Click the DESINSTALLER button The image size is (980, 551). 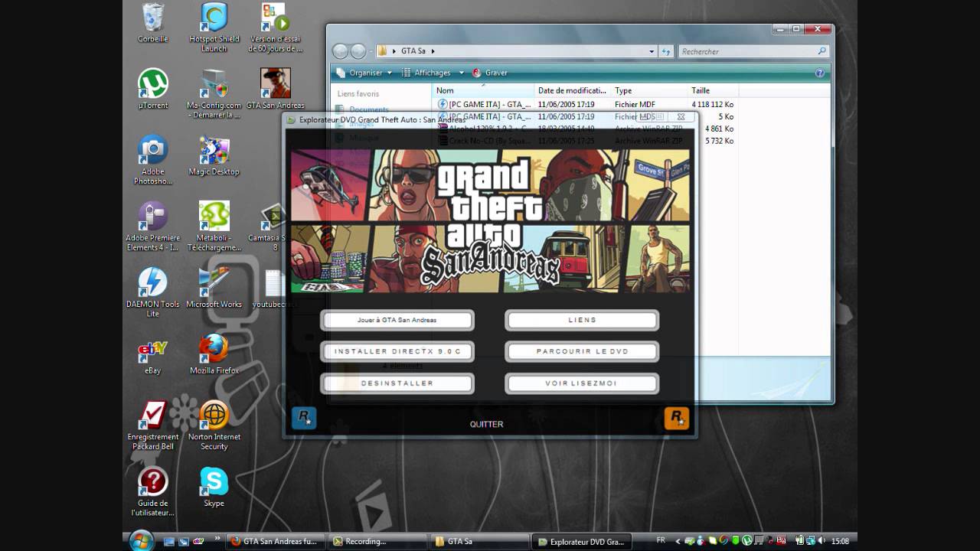(x=397, y=383)
